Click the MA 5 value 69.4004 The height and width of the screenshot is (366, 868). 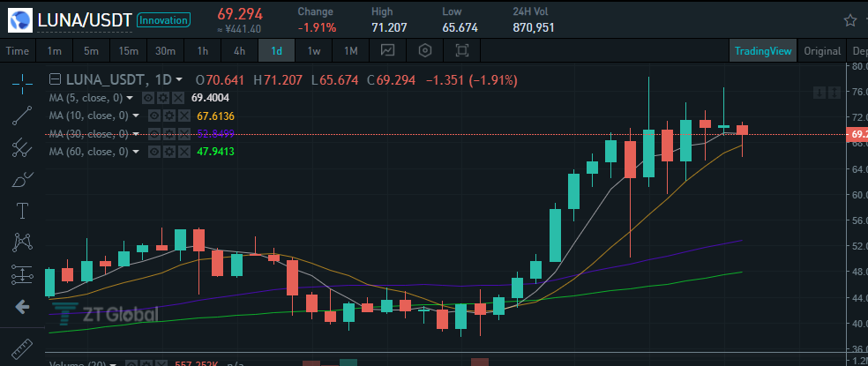pos(210,98)
